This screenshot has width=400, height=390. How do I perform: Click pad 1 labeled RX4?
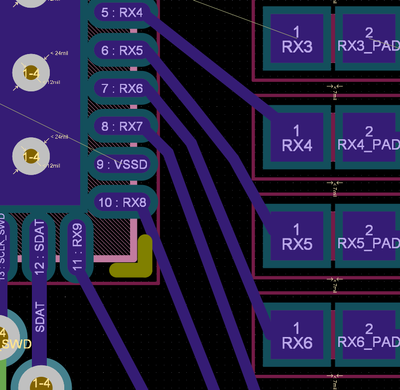[297, 137]
